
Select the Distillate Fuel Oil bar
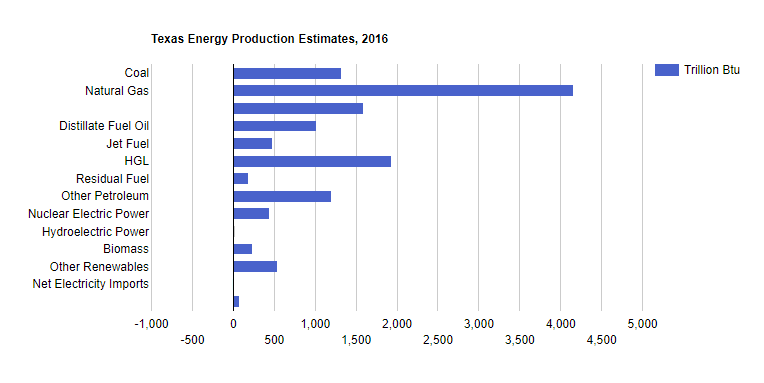[275, 126]
